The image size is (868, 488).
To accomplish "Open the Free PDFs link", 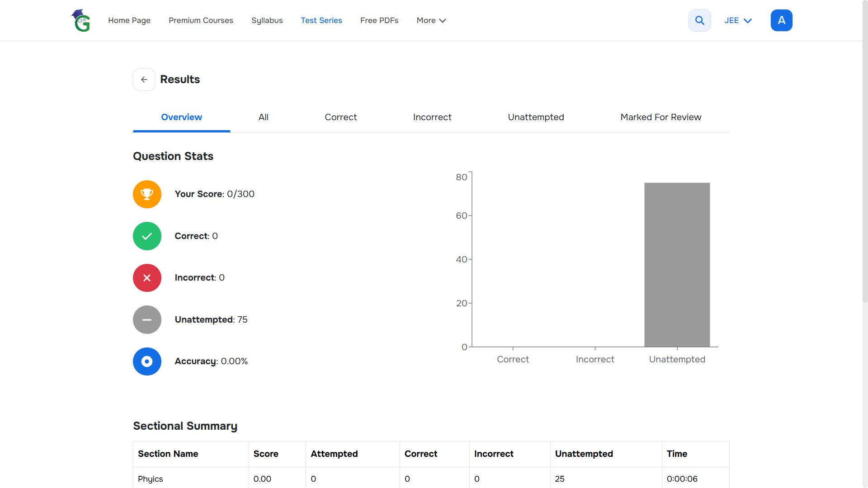I will (x=379, y=20).
